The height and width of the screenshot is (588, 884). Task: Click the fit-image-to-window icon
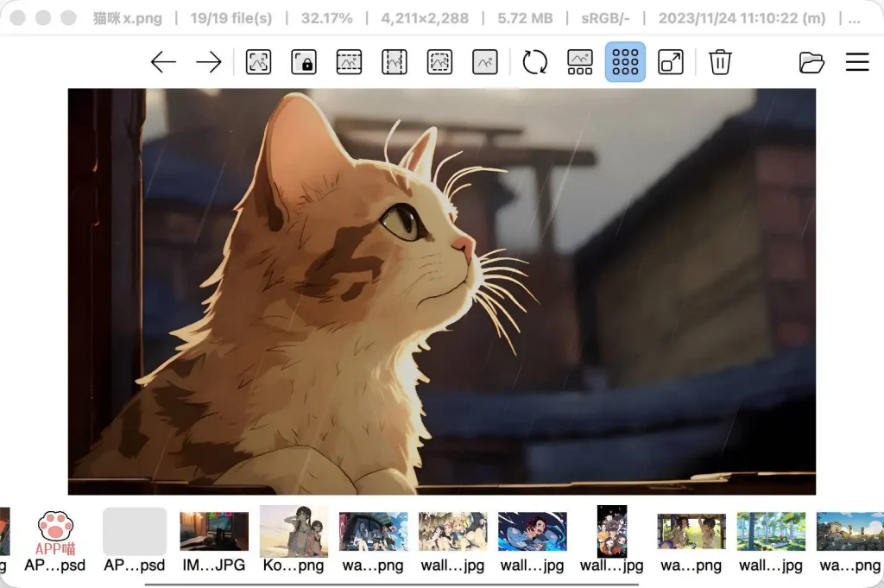point(258,62)
